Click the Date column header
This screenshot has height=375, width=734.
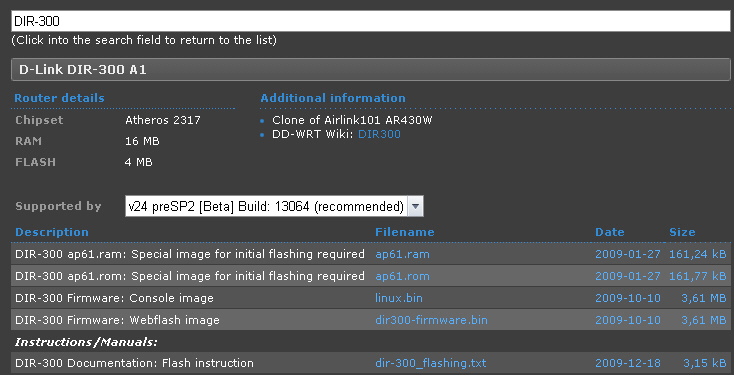point(609,232)
